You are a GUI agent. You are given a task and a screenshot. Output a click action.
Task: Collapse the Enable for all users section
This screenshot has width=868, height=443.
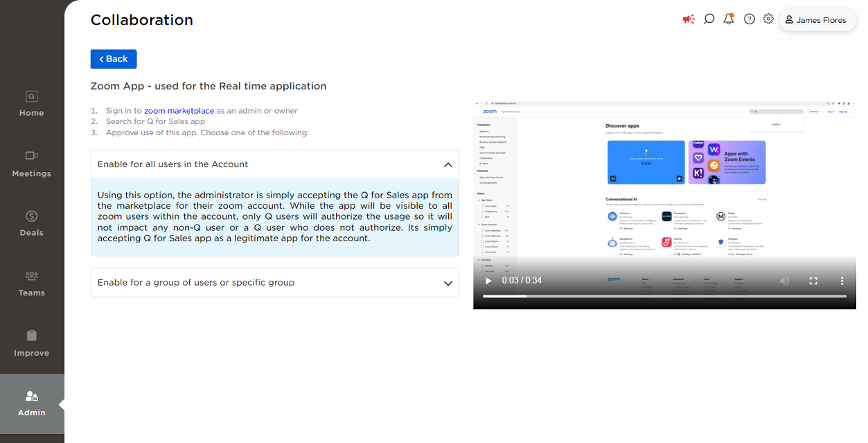click(275, 164)
